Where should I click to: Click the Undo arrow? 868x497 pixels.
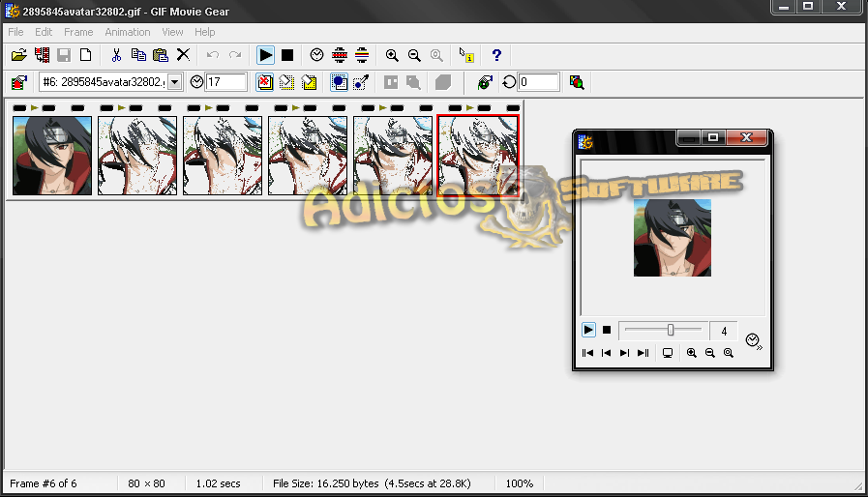(x=213, y=55)
